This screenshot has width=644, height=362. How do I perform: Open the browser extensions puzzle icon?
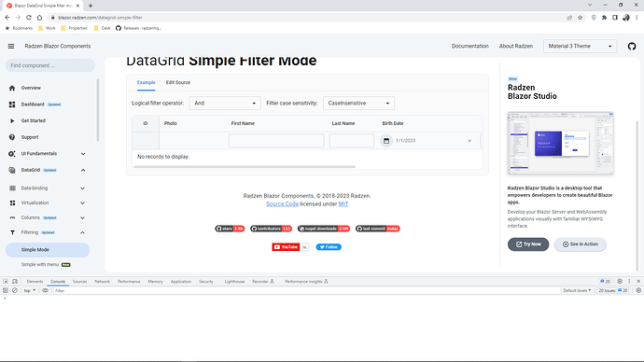604,18
